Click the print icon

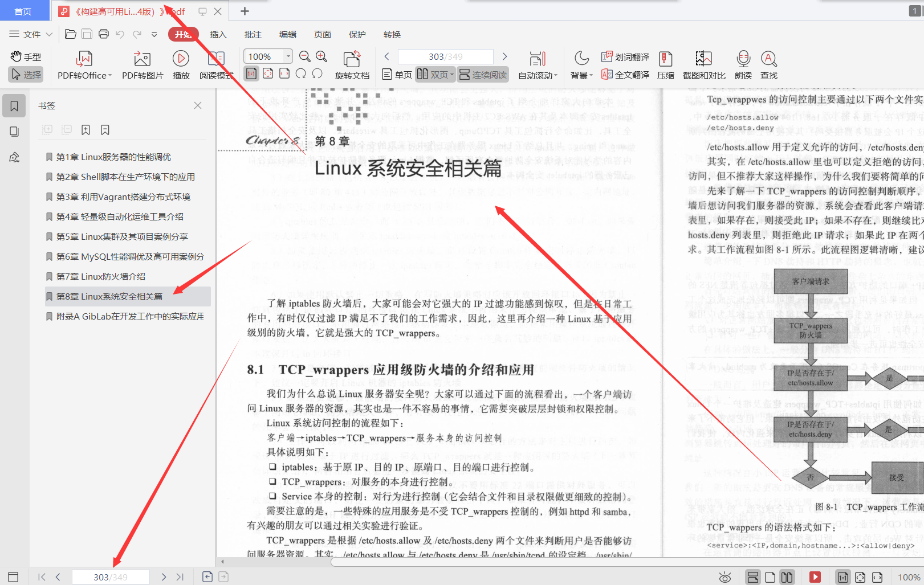pyautogui.click(x=104, y=34)
